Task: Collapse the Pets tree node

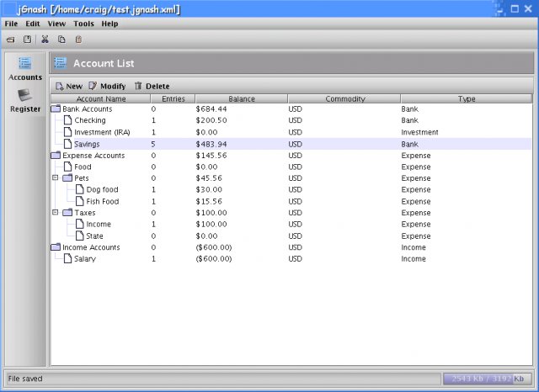Action: (55, 177)
